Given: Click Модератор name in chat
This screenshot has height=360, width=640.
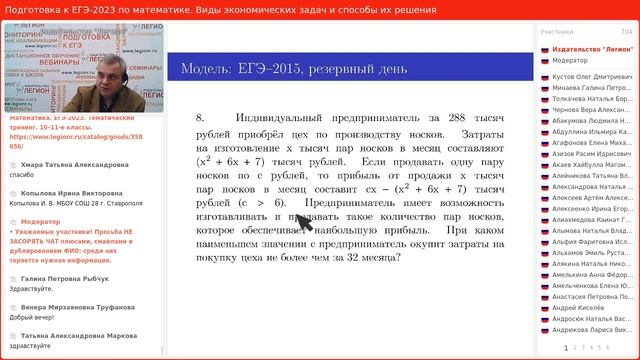Looking at the screenshot, I should [x=40, y=222].
